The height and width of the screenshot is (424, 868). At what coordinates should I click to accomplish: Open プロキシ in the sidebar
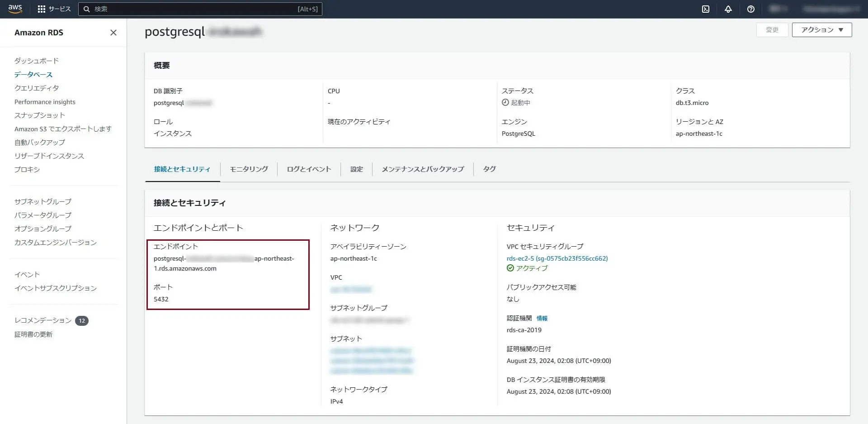27,169
